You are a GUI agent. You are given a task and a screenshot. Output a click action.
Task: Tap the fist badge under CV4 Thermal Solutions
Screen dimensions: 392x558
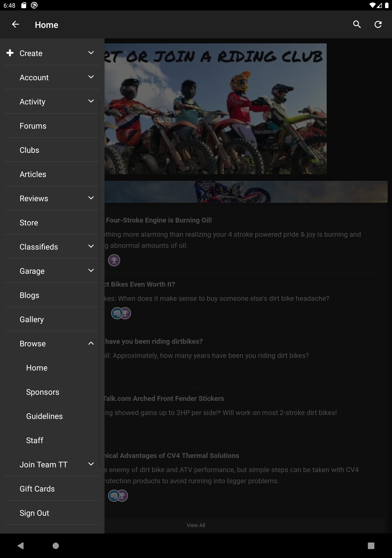(114, 495)
